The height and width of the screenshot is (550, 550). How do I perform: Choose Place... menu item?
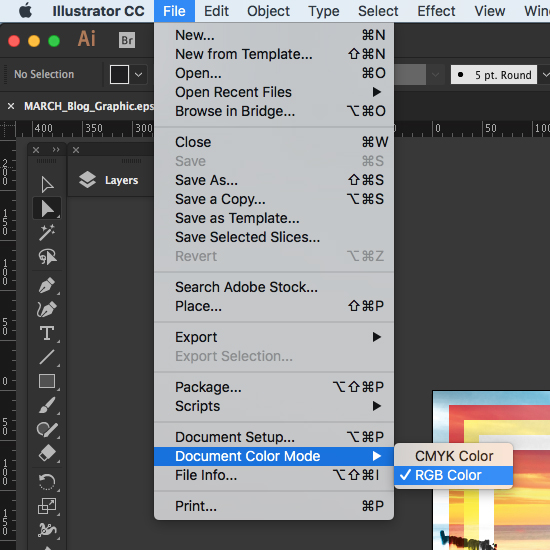click(274, 306)
